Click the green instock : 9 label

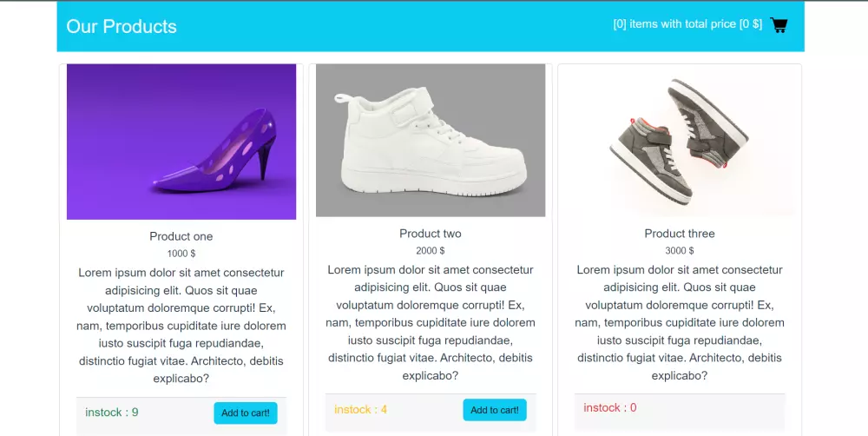[112, 413]
